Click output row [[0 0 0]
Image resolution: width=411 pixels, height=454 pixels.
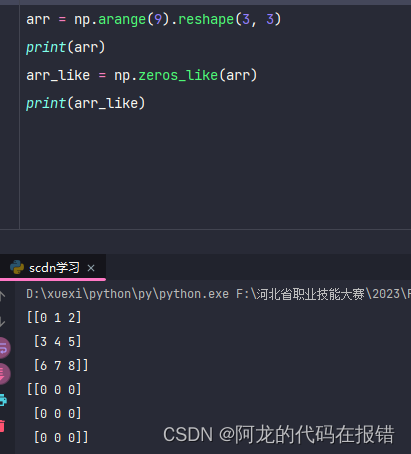[x=54, y=389]
